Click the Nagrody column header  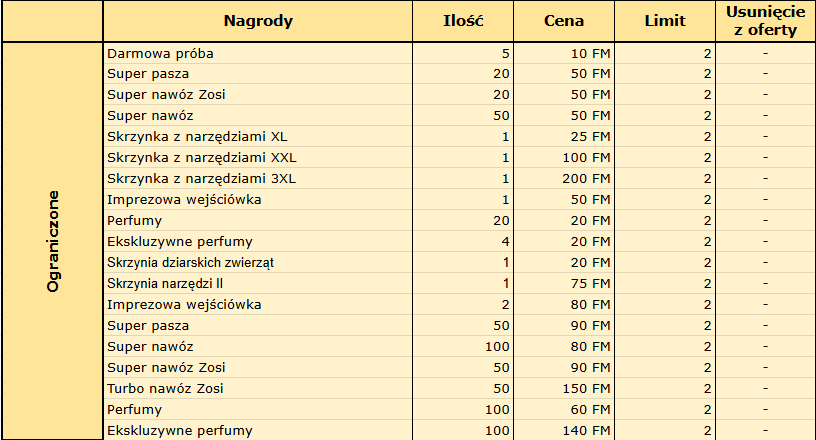258,21
